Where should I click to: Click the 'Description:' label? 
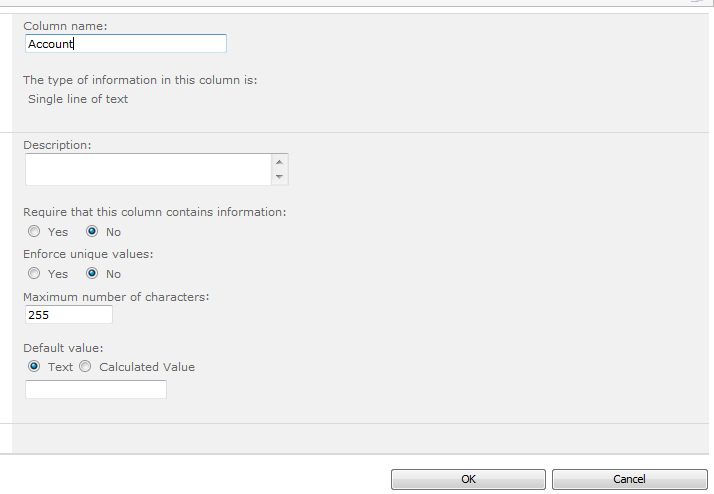[x=57, y=145]
